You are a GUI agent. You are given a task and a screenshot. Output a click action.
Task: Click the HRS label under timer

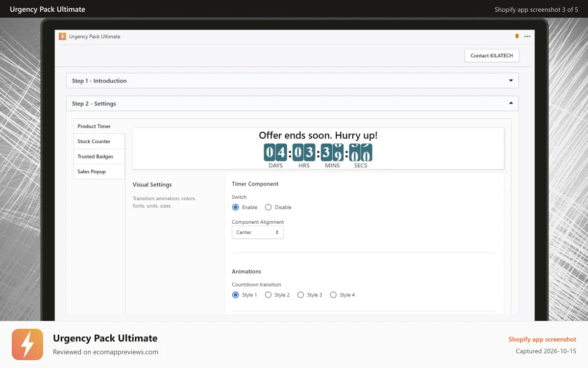click(304, 166)
